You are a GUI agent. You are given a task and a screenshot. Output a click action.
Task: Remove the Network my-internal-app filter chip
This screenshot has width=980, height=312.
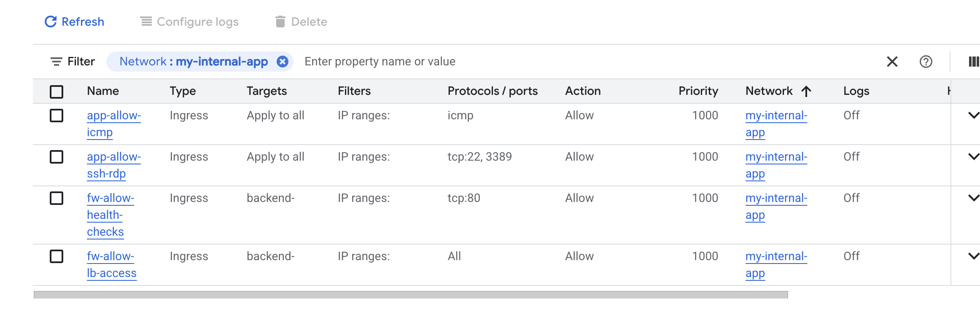click(282, 62)
